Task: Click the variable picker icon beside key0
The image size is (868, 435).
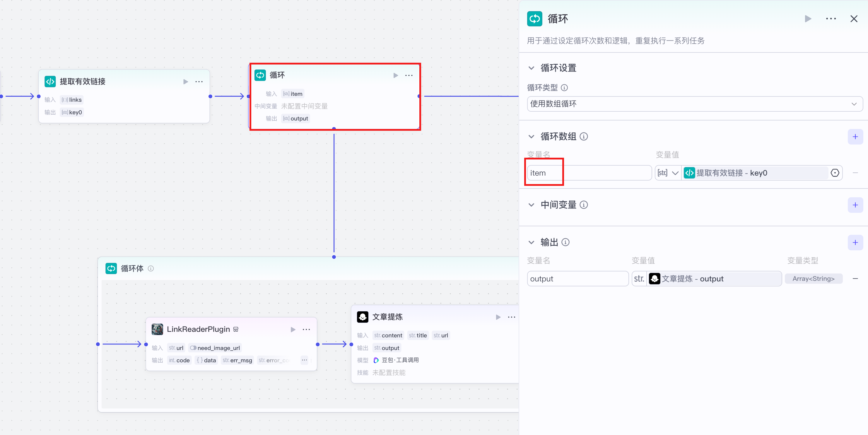Action: pyautogui.click(x=835, y=173)
